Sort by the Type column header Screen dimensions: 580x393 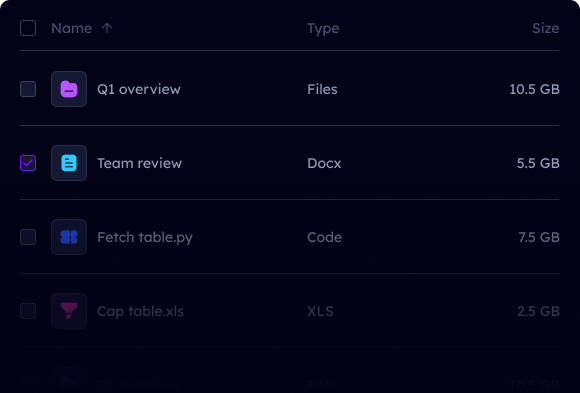[x=323, y=28]
